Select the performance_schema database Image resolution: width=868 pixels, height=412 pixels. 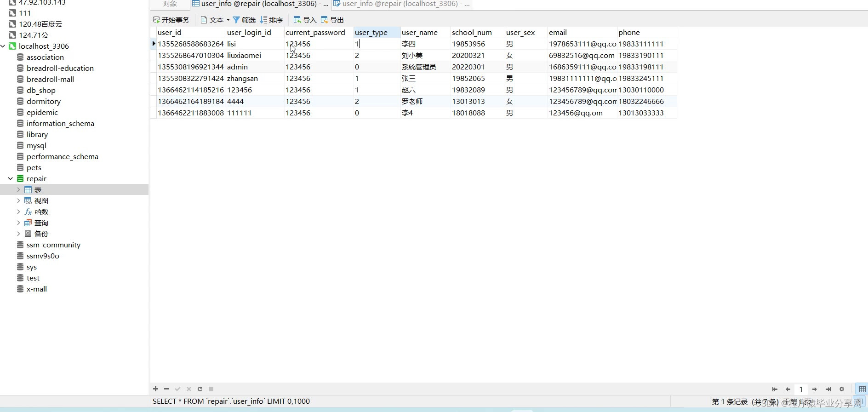[63, 156]
